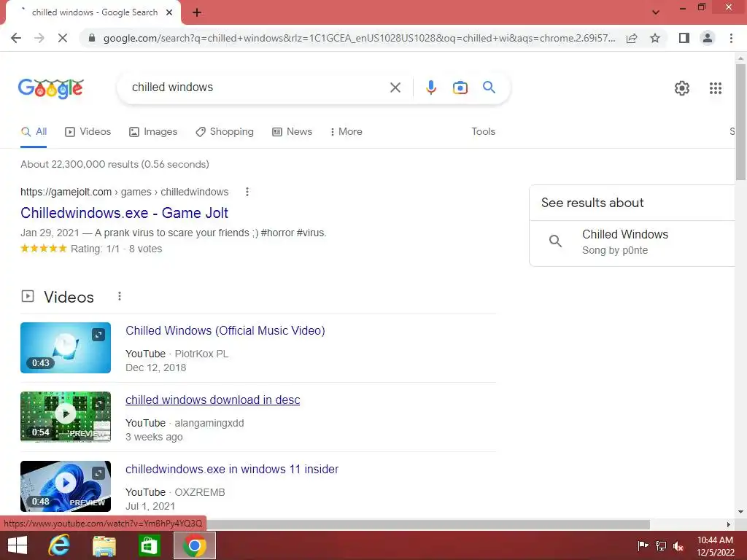Search by image with the camera icon

(x=460, y=87)
